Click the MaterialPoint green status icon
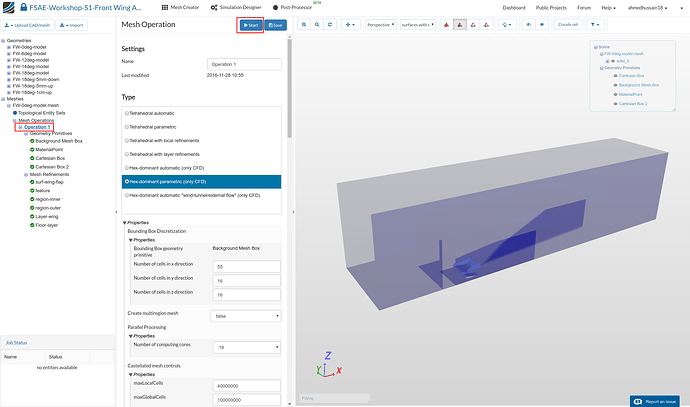This screenshot has width=690, height=407. point(32,150)
